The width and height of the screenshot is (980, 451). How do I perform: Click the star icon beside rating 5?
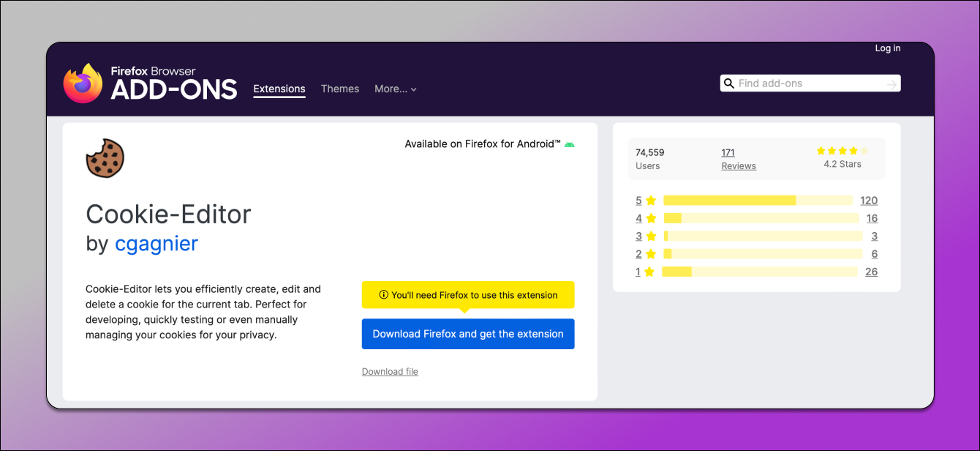(x=651, y=201)
